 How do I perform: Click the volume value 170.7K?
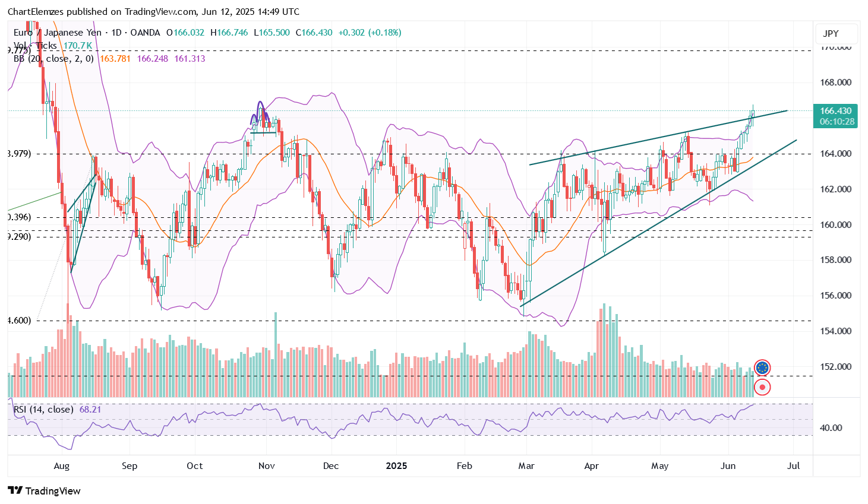pos(77,46)
